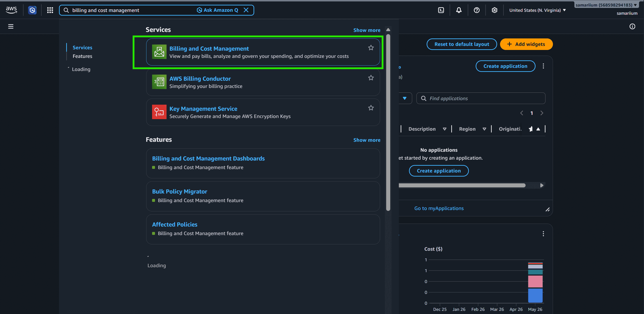Screen dimensions: 644x314
Task: Show more Features results
Action: [367, 140]
